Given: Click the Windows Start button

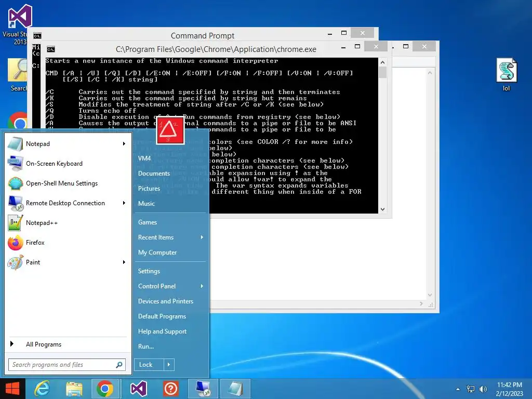Looking at the screenshot, I should click(x=12, y=389).
